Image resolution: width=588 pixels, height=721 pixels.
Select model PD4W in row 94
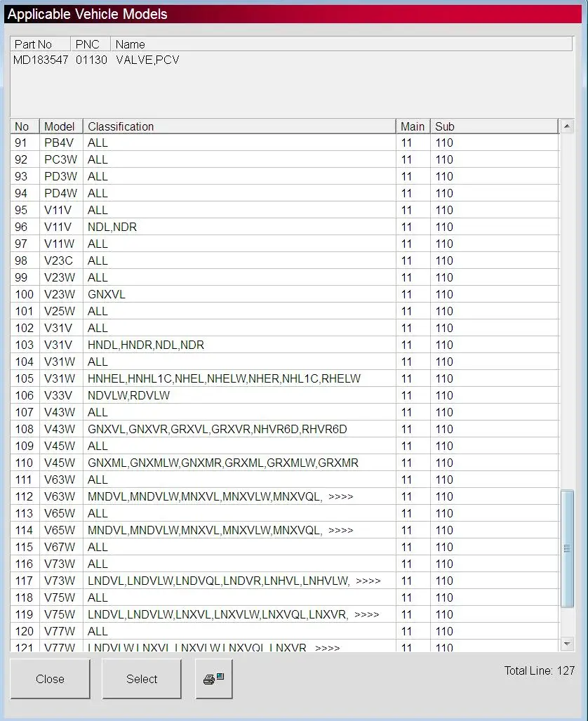pyautogui.click(x=60, y=194)
